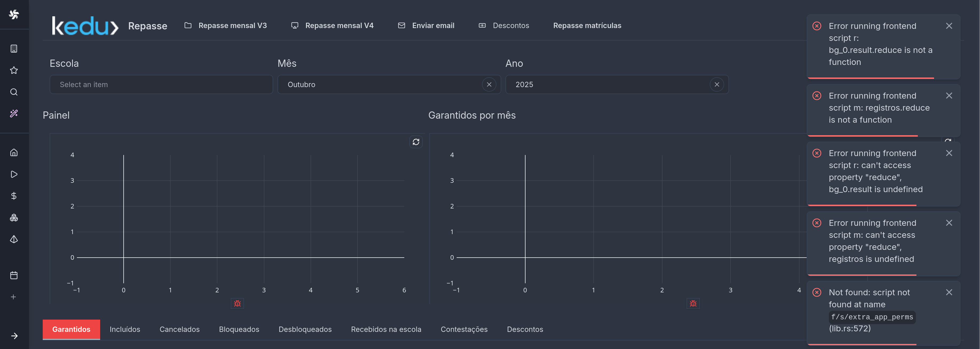
Task: Open the home icon in sidebar
Action: coord(14,153)
